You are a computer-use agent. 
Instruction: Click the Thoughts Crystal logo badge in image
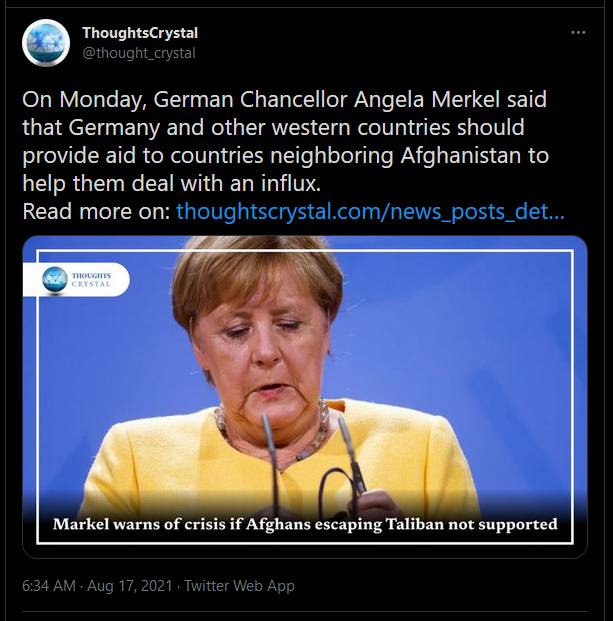click(76, 280)
